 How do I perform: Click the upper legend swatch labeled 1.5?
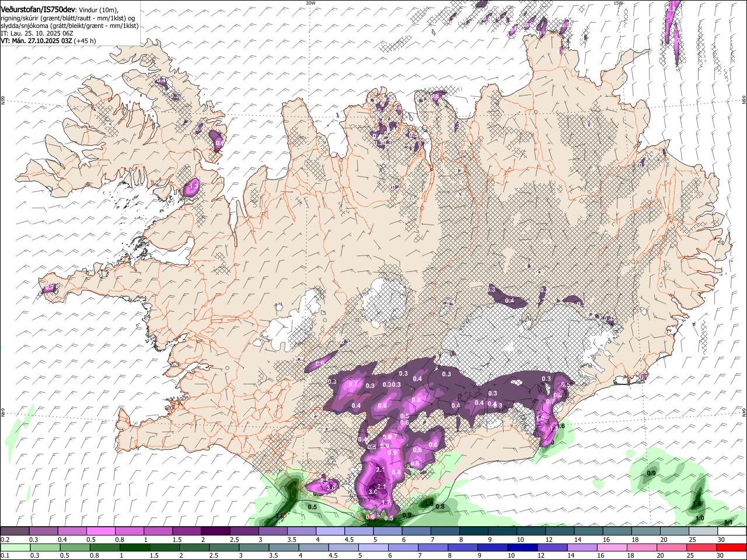pos(187,531)
